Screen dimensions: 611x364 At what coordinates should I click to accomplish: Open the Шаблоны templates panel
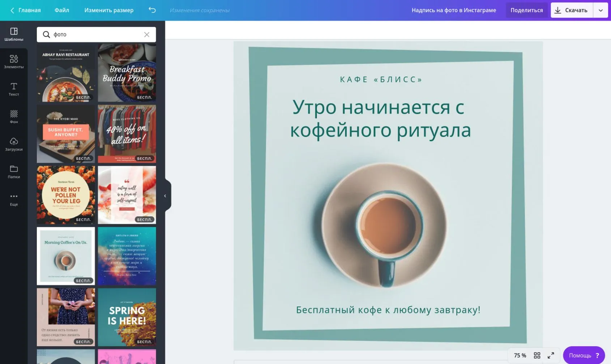pyautogui.click(x=14, y=34)
